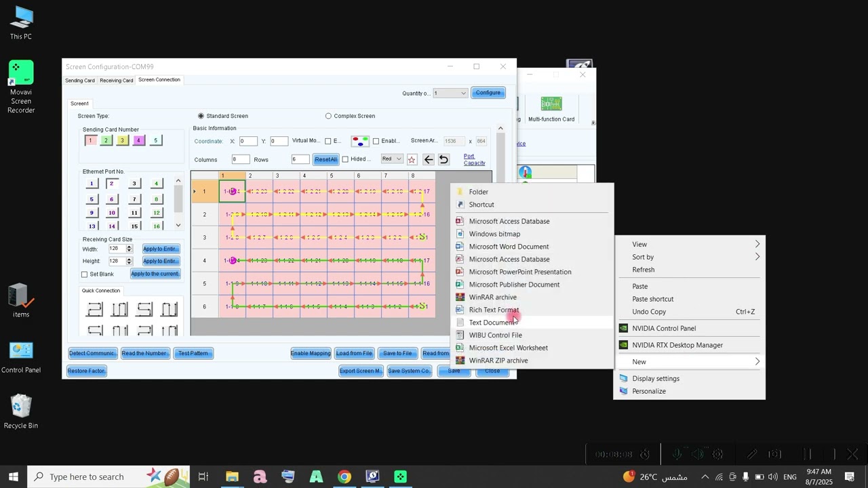Viewport: 868px width, 488px height.
Task: Select Ethernet port number 6
Action: [112, 199]
